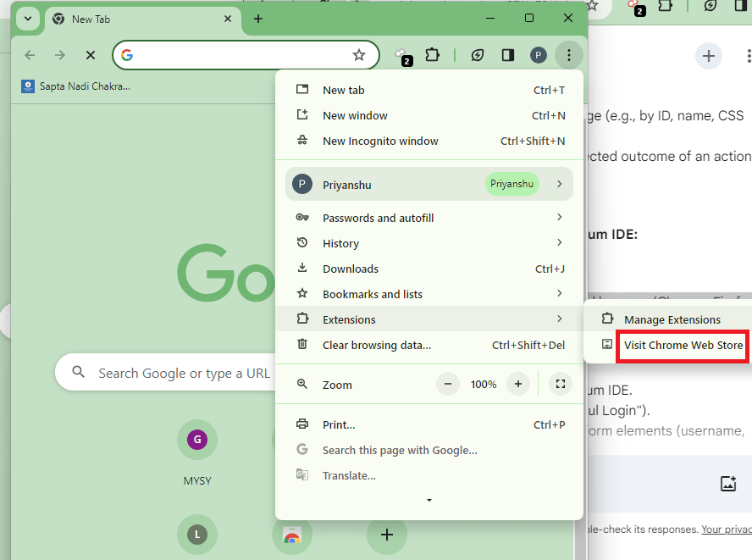Click the lightning extension icon in toolbar
Viewport: 752px width, 560px height.
pos(477,55)
